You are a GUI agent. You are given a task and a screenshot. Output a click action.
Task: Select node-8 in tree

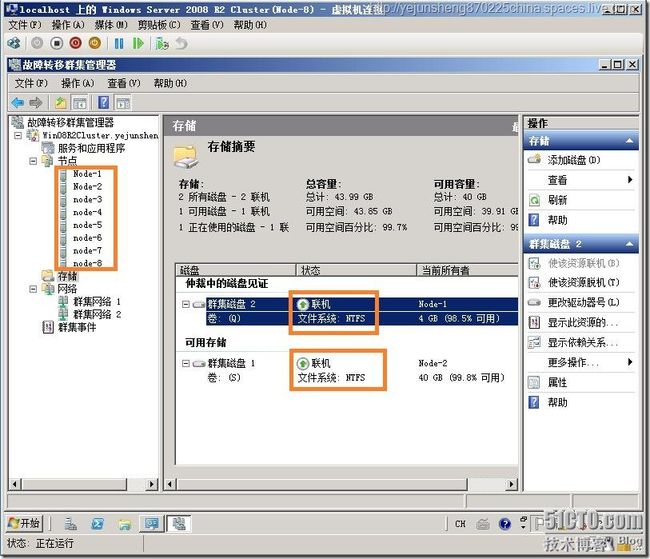point(87,263)
